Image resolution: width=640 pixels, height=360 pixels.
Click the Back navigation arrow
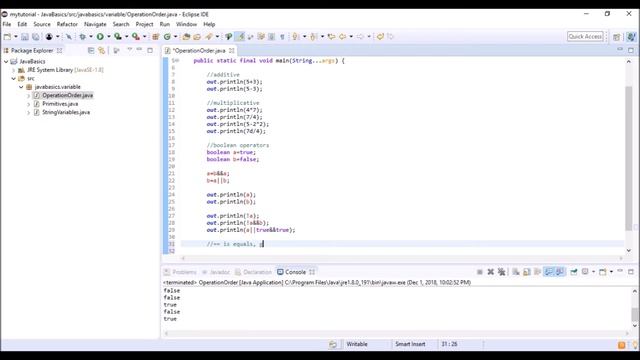point(342,37)
